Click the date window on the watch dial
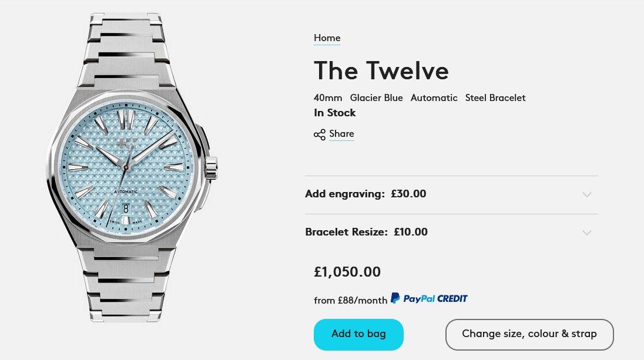This screenshot has width=644, height=360. 126,207
